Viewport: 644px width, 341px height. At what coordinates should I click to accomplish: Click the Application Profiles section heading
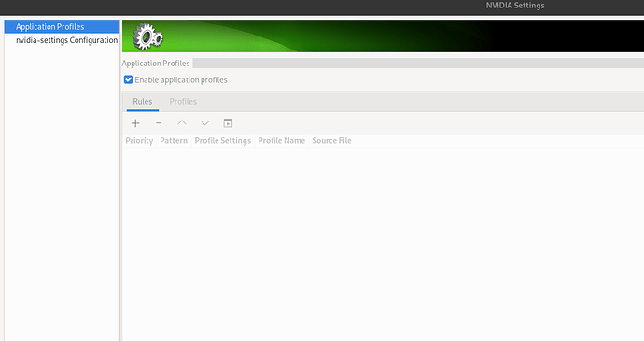click(x=156, y=64)
